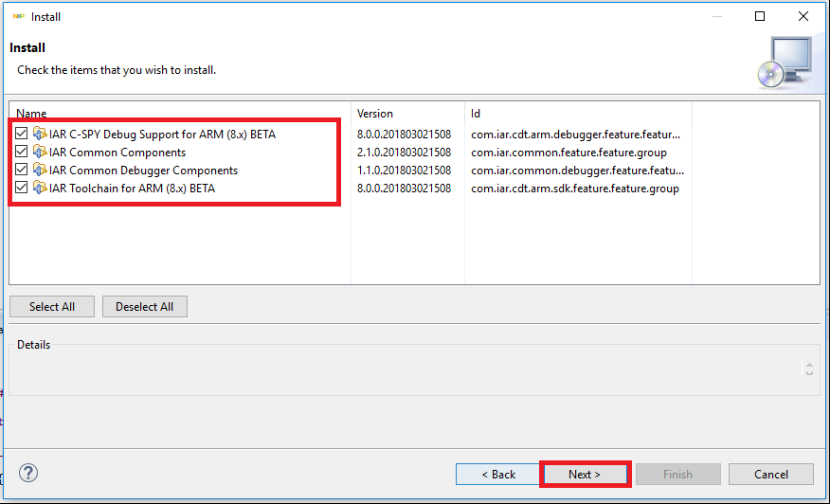Click id com.iar.common.feature.feature.group
This screenshot has width=830, height=504.
tap(568, 152)
